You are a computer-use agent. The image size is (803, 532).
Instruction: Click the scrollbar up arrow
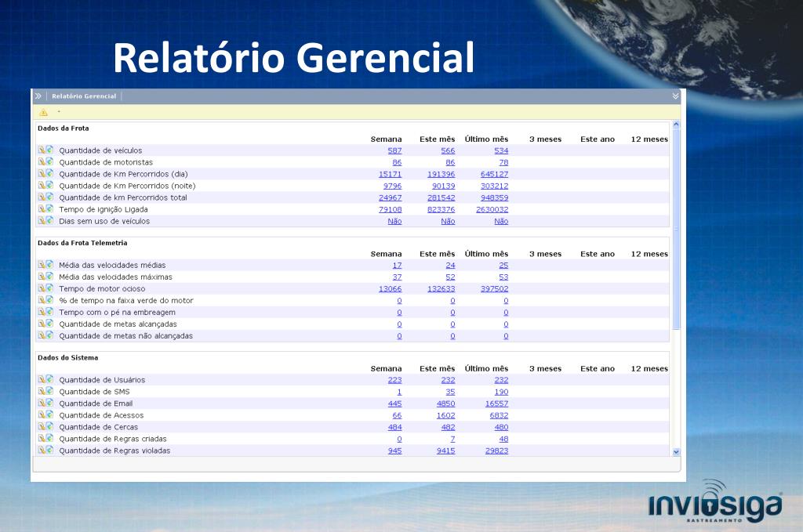click(x=676, y=125)
